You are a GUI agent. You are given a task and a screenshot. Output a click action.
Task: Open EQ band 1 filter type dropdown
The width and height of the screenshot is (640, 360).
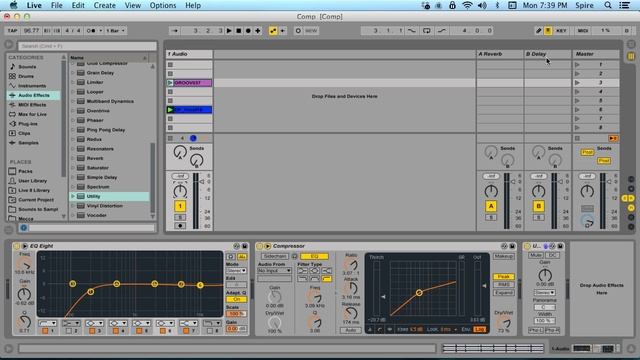coord(47,323)
